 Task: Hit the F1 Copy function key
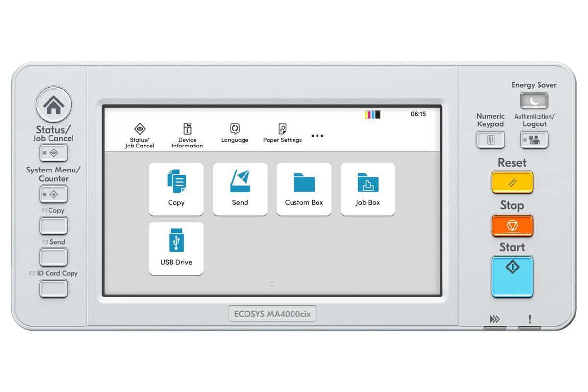pos(53,225)
